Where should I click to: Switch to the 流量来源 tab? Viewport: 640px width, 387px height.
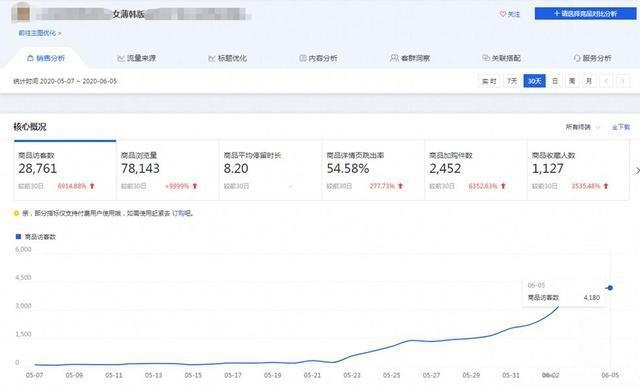point(136,58)
